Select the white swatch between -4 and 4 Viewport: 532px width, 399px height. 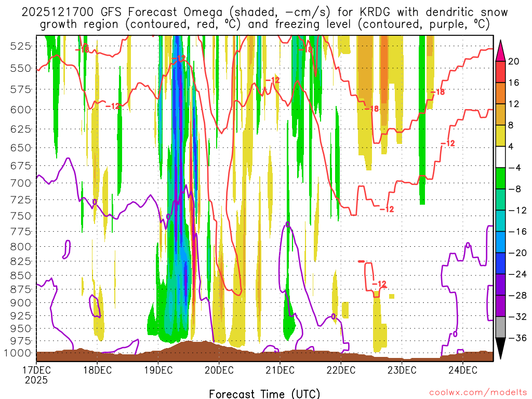pyautogui.click(x=501, y=157)
